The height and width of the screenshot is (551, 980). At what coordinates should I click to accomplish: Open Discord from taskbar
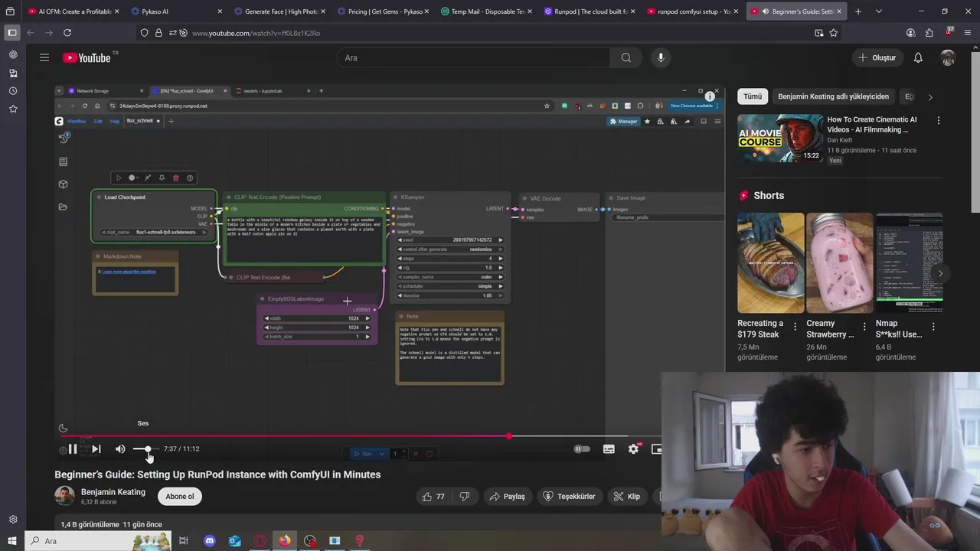210,541
